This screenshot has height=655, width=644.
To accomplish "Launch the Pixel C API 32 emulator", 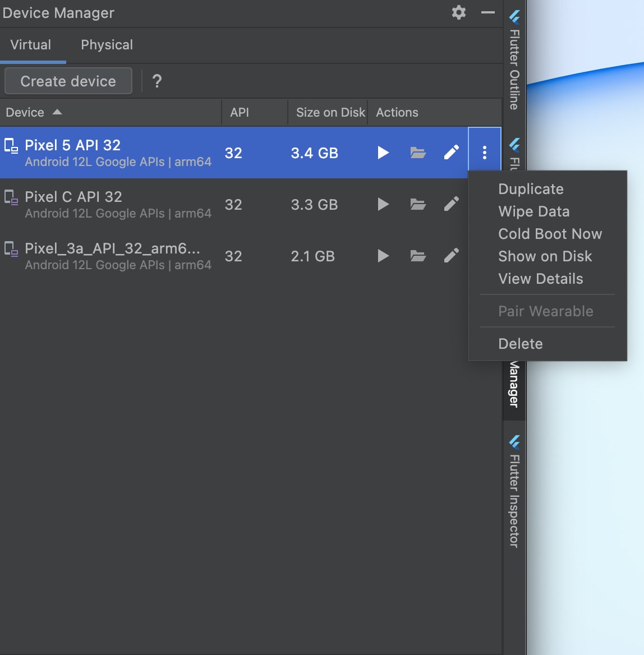I will (383, 204).
